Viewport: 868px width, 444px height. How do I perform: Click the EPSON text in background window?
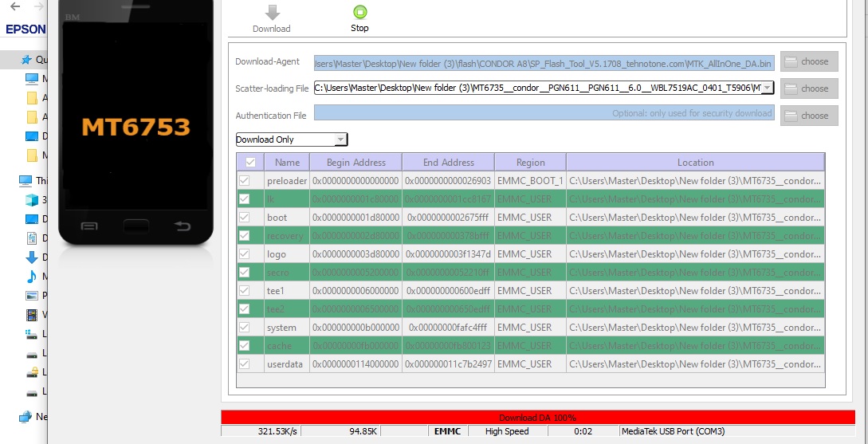[x=26, y=29]
